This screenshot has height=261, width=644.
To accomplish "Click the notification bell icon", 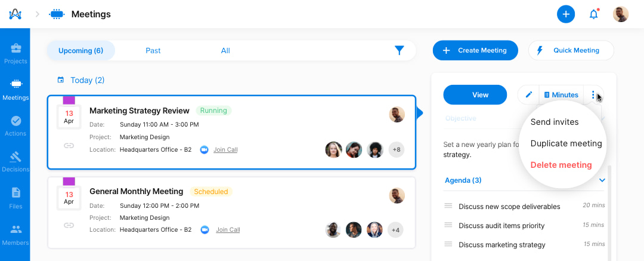I will [x=593, y=14].
